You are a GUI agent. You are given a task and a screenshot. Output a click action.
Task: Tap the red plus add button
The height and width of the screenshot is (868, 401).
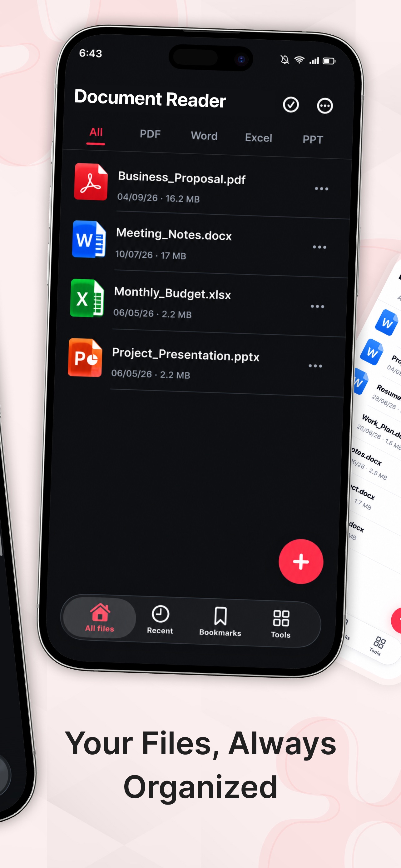[x=301, y=561]
